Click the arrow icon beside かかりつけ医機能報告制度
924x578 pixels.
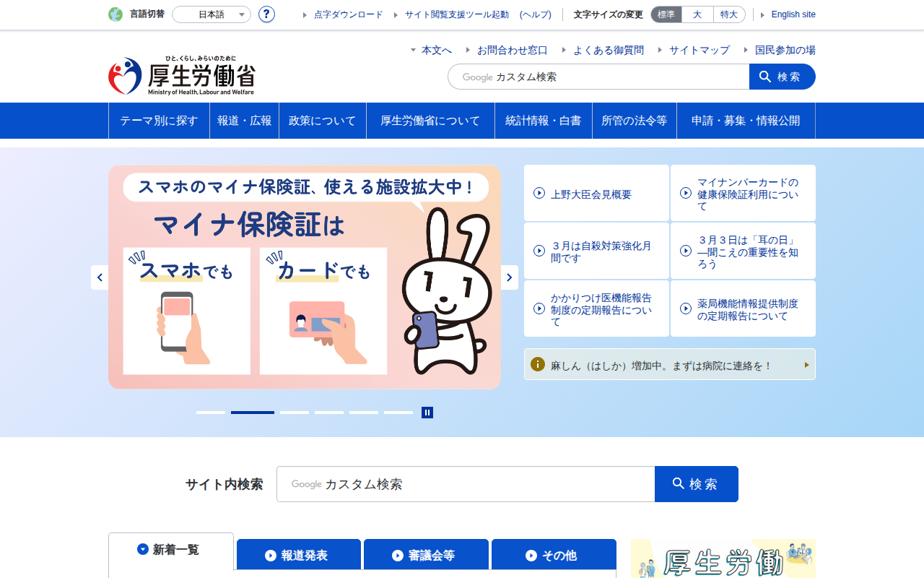click(539, 309)
